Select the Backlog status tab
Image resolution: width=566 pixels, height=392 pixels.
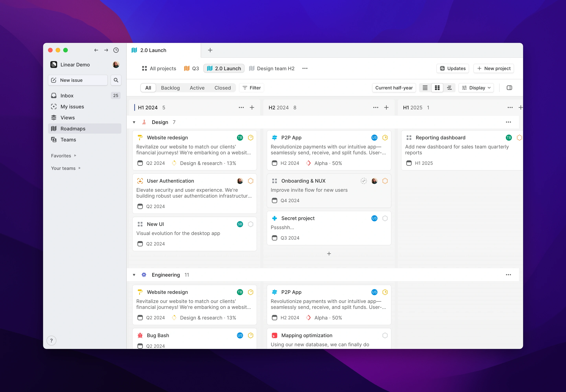(170, 88)
